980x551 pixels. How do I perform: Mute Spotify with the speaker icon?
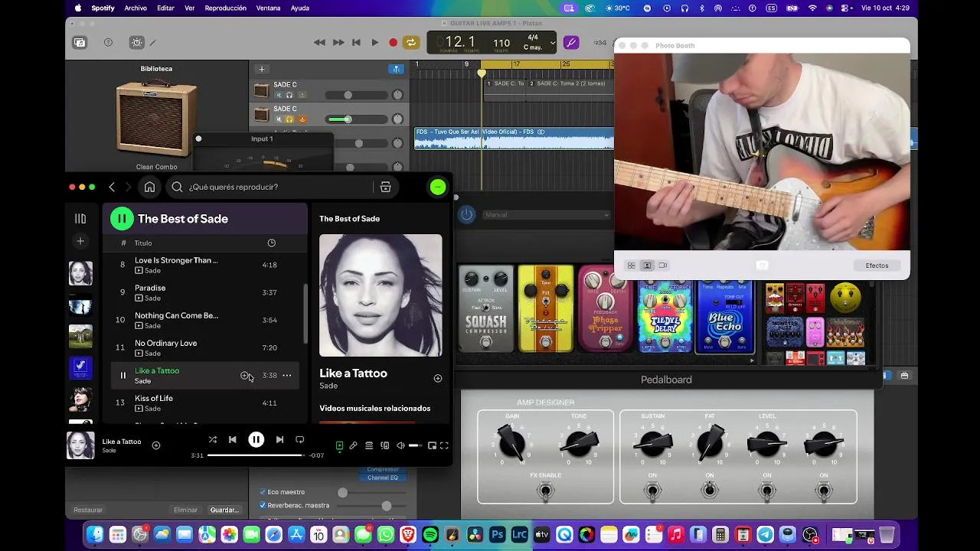(400, 445)
